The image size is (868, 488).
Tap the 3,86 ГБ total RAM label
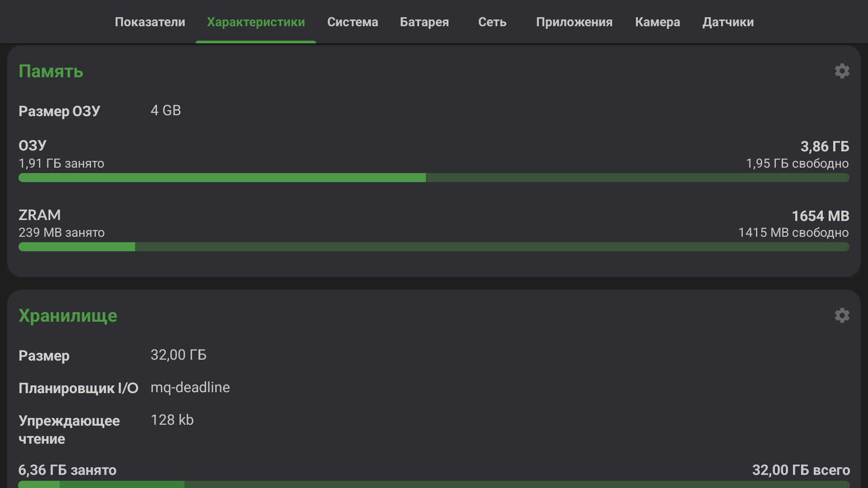[x=824, y=146]
